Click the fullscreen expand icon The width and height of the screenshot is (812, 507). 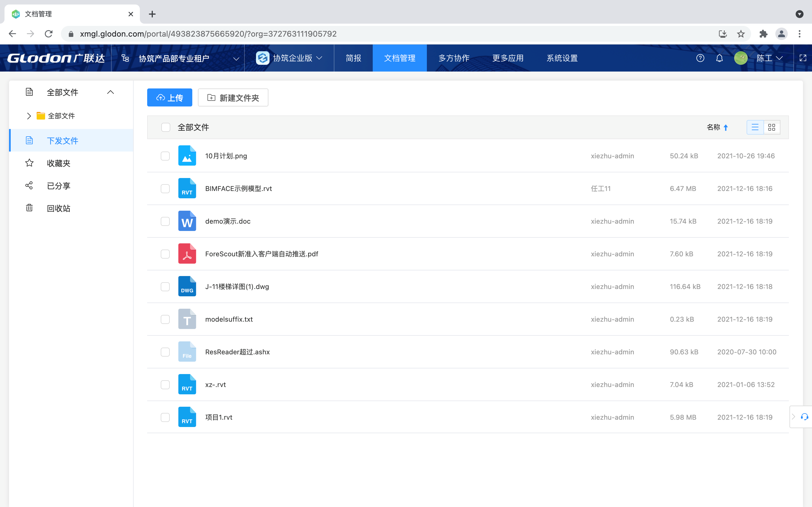(803, 58)
